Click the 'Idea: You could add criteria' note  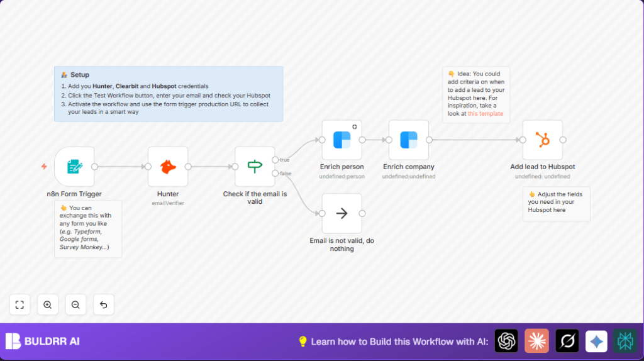(476, 94)
